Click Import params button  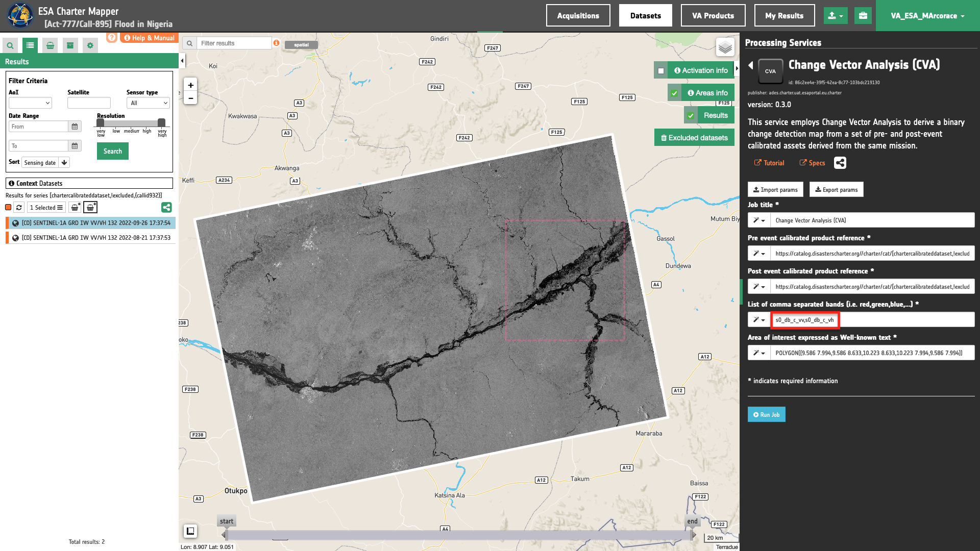tap(775, 190)
